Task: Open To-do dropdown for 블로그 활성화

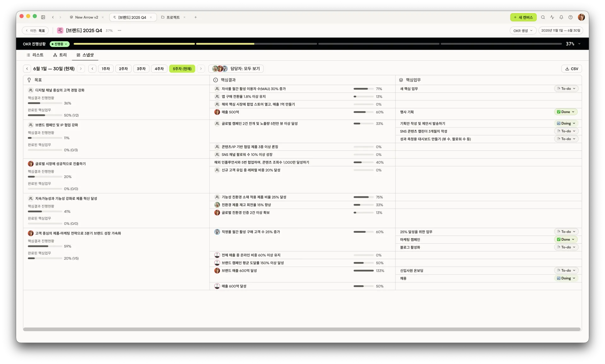Action: (566, 247)
